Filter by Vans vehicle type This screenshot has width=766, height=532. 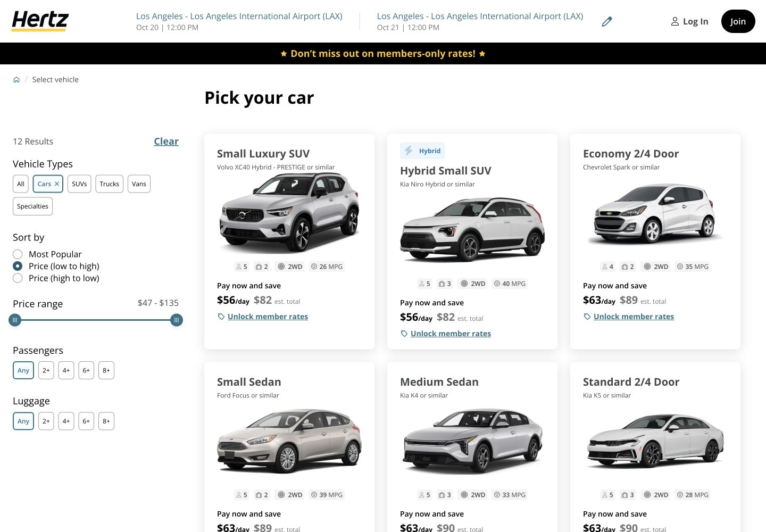click(x=139, y=184)
